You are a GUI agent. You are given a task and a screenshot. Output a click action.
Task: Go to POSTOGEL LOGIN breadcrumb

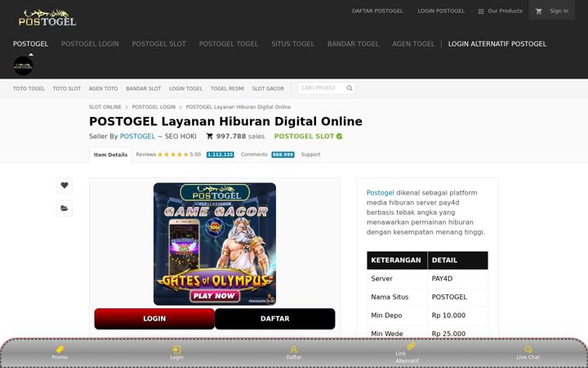point(154,107)
